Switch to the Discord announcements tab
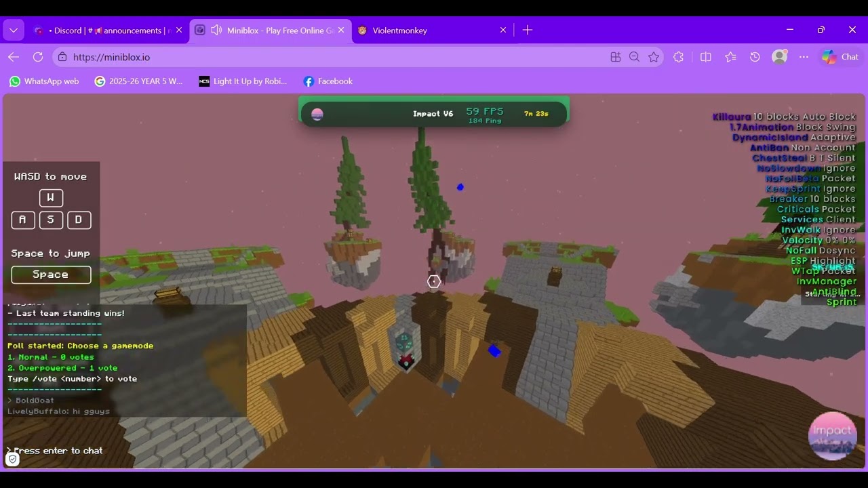Viewport: 868px width, 488px height. [x=107, y=30]
